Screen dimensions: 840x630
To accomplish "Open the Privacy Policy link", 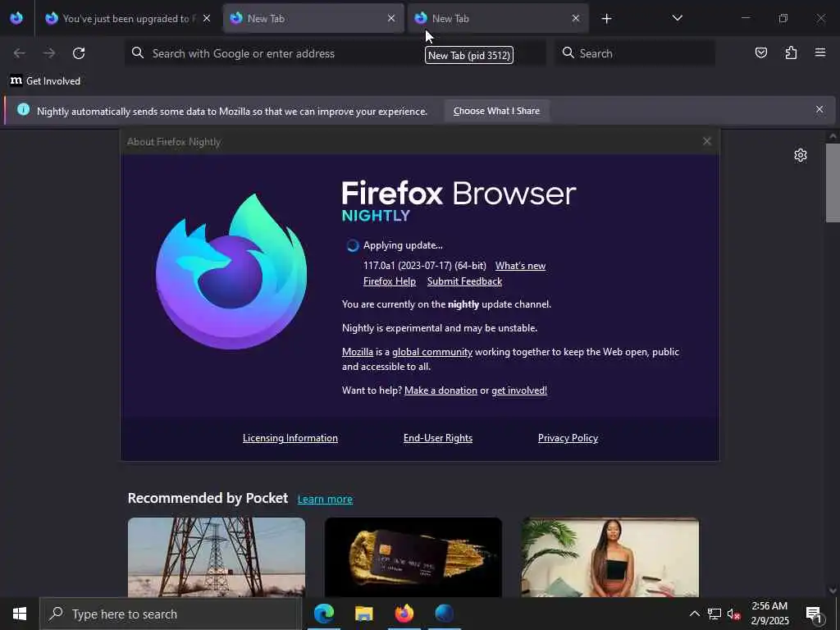I will pyautogui.click(x=568, y=438).
